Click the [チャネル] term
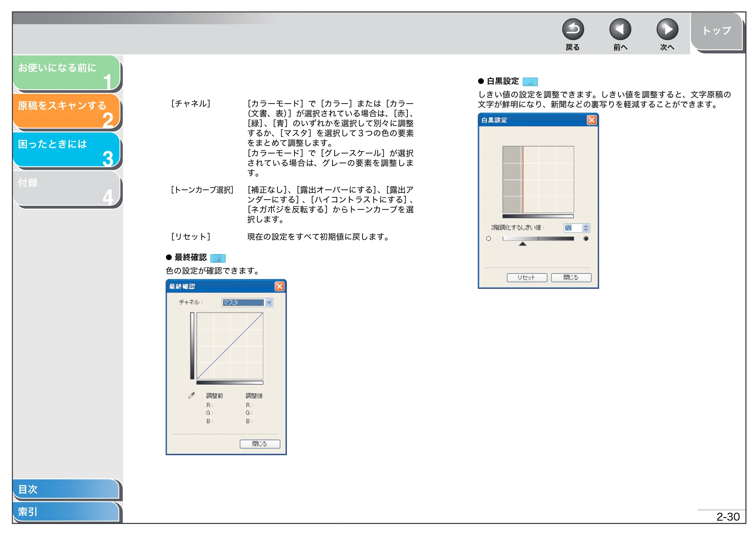Screen dimensions: 756x535 [191, 104]
